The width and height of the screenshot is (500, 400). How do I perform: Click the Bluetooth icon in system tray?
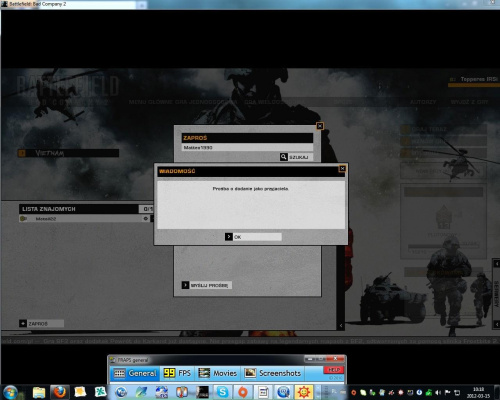pyautogui.click(x=419, y=392)
